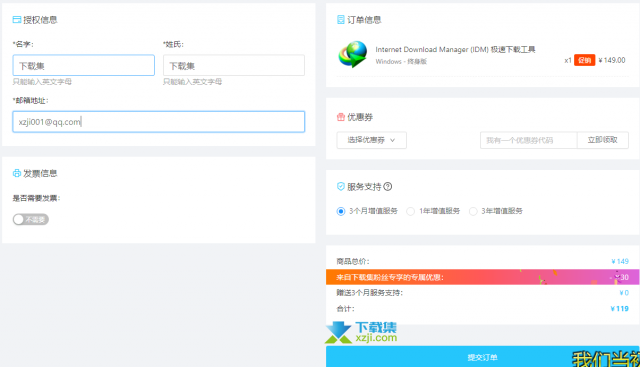Image resolution: width=640 pixels, height=367 pixels.
Task: Click the Windows - 终身版 edition text
Action: (x=401, y=62)
